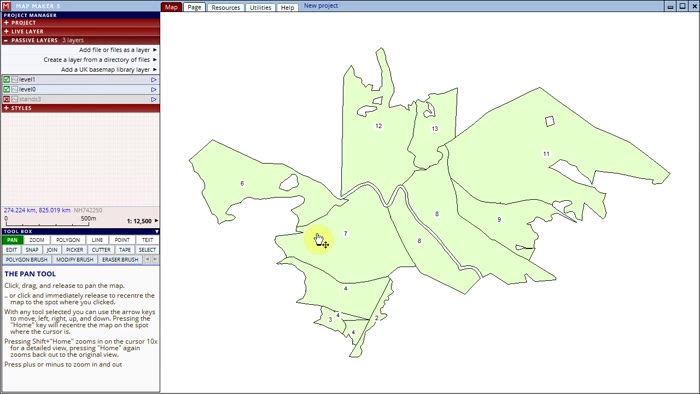This screenshot has height=394, width=700.
Task: Click map polygon labeled 11
Action: point(546,154)
